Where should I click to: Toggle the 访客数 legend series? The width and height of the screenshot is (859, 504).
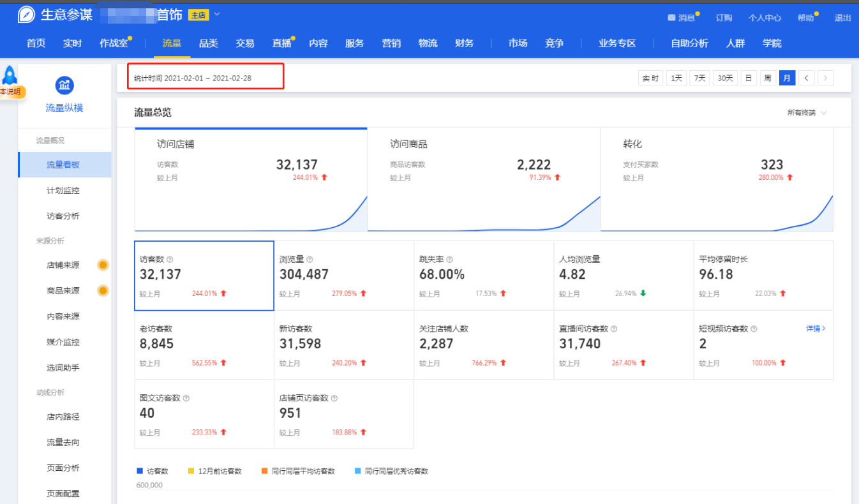tap(153, 471)
